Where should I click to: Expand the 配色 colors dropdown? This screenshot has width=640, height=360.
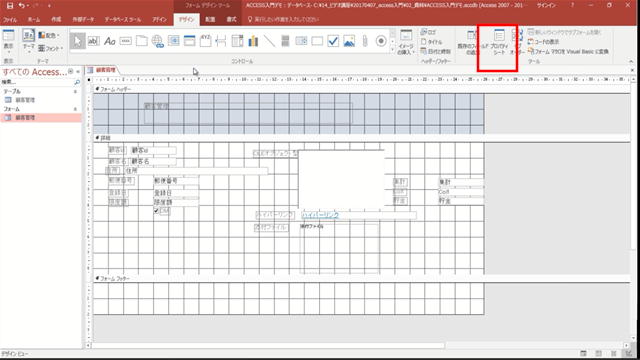(49, 36)
